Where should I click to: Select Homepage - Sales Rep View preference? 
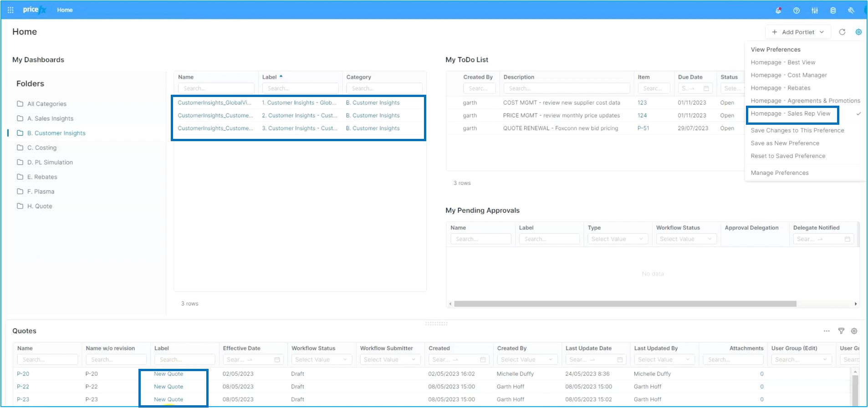pyautogui.click(x=791, y=113)
